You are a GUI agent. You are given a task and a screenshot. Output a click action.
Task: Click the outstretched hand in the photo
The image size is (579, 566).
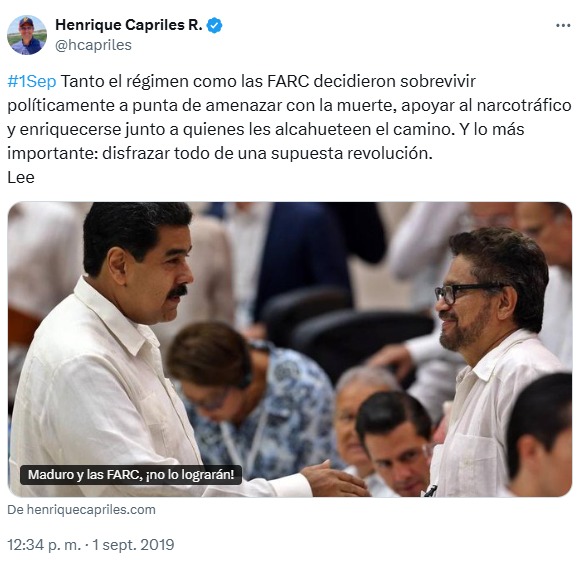click(x=334, y=479)
